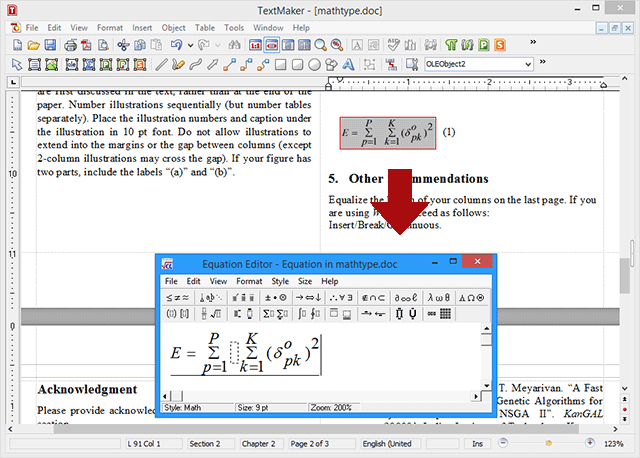Open the Insert menu in TextMaker
This screenshot has height=458, width=640.
(142, 28)
